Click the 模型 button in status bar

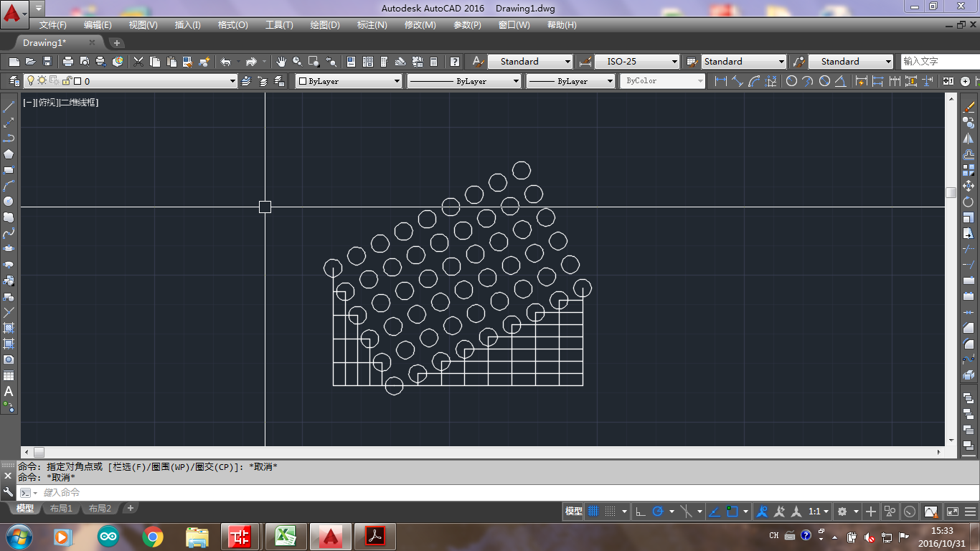point(573,512)
